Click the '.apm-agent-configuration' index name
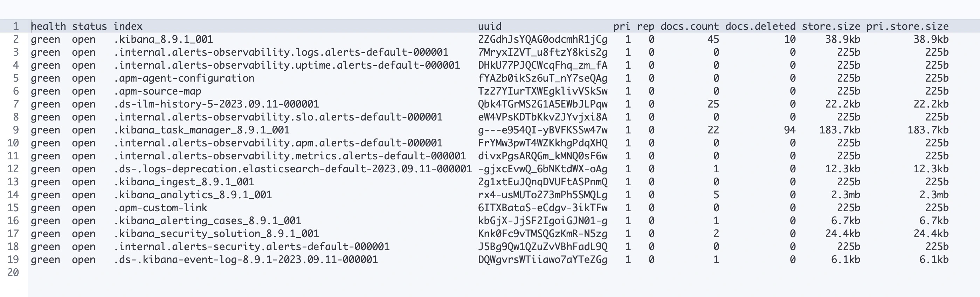This screenshot has height=297, width=980. pyautogui.click(x=184, y=78)
